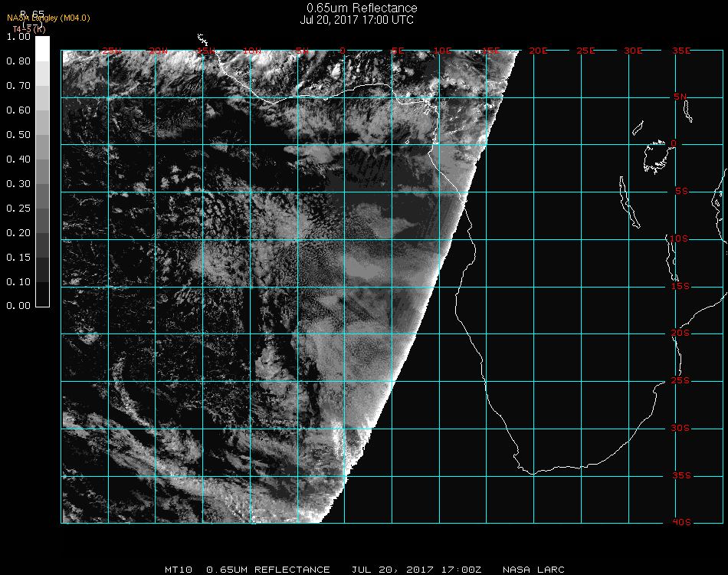Click the 0.70 value on the reflectance scale
The height and width of the screenshot is (575, 728).
click(x=18, y=86)
